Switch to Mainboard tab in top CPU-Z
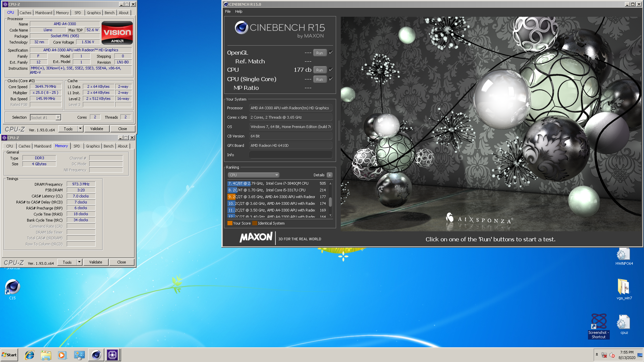Viewport: 644px width, 362px height. [x=44, y=13]
